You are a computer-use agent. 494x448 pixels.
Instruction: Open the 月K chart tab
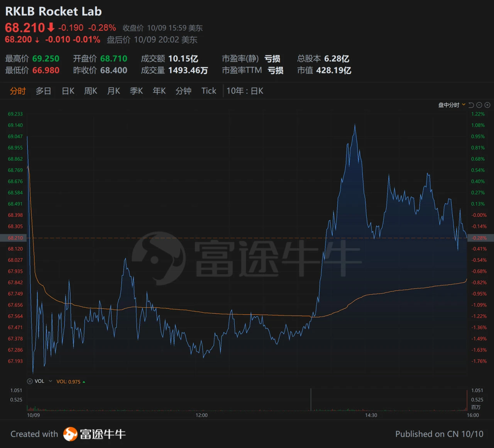(x=113, y=91)
